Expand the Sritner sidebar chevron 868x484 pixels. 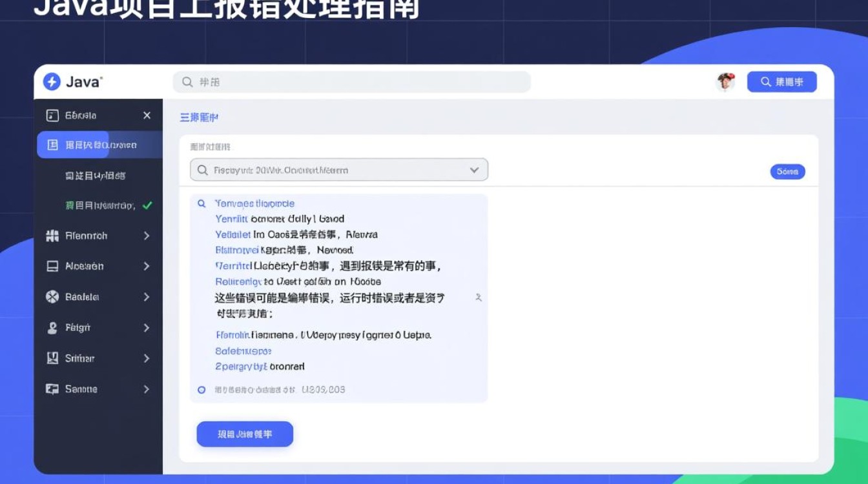coord(147,358)
